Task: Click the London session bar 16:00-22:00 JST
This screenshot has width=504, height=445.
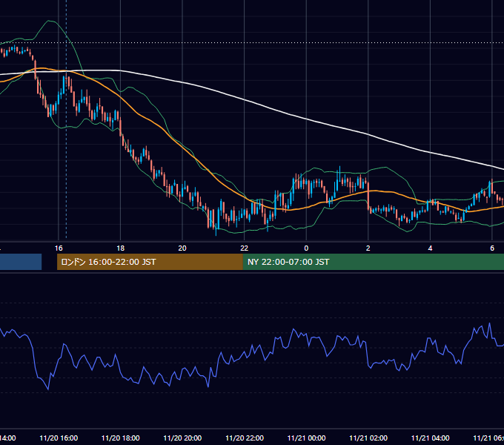Action: 150,262
